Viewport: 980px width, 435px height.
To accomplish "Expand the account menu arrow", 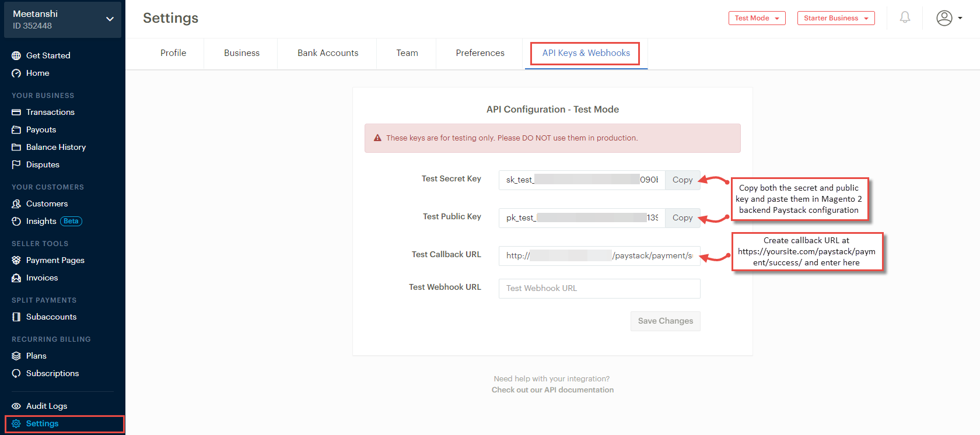I will tap(960, 18).
